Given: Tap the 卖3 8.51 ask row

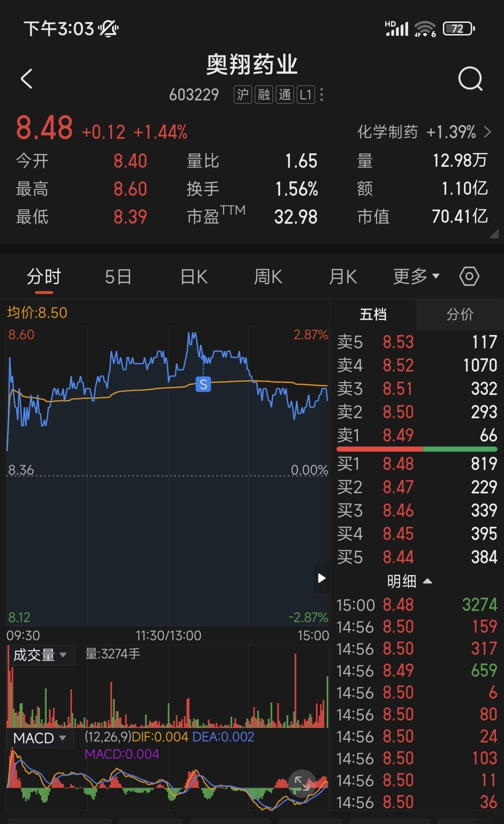Looking at the screenshot, I should [417, 389].
